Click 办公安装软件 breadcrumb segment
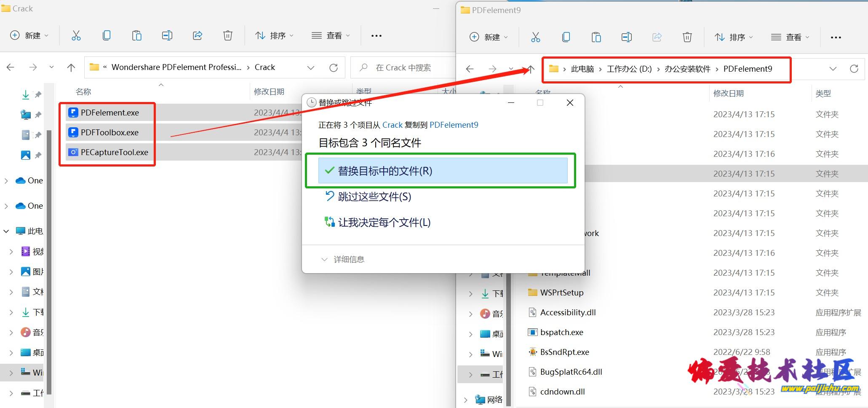868x408 pixels. click(688, 69)
